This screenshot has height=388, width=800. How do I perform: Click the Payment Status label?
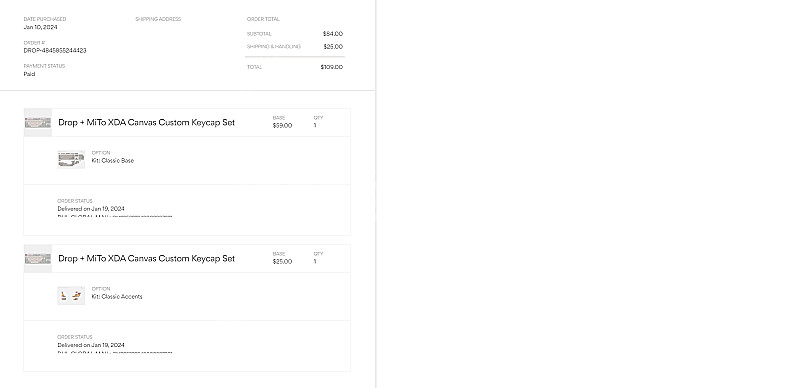pyautogui.click(x=44, y=66)
